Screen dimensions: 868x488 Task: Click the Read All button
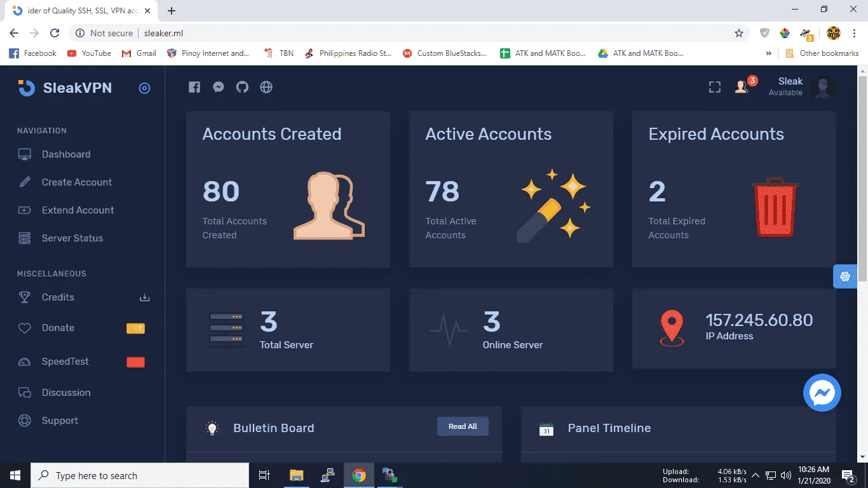coord(463,426)
